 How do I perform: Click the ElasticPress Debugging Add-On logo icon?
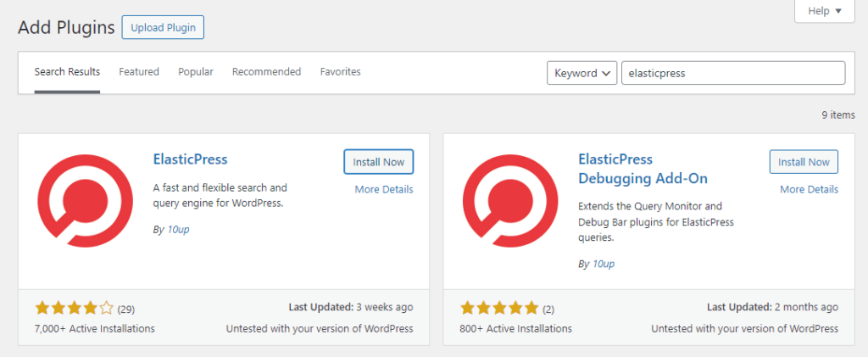(x=509, y=200)
